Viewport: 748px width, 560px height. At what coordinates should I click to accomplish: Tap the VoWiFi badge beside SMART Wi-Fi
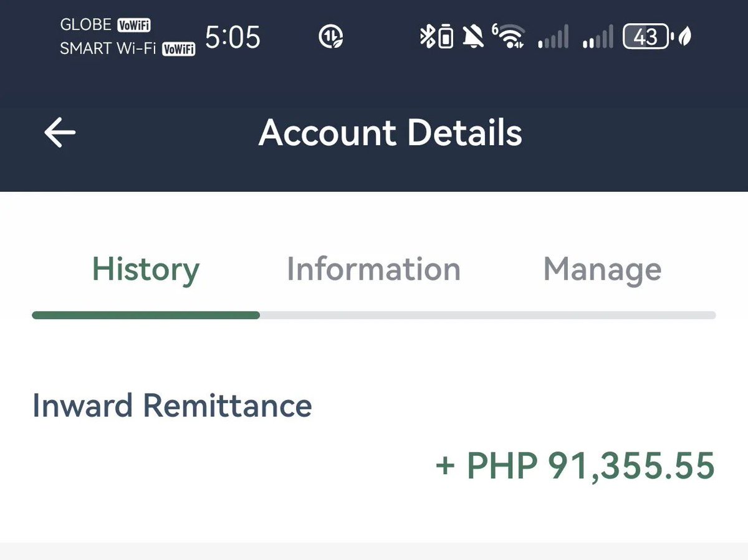[178, 49]
